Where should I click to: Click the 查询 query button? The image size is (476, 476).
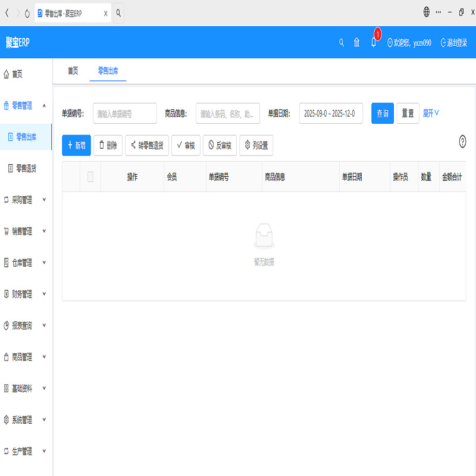(x=382, y=113)
